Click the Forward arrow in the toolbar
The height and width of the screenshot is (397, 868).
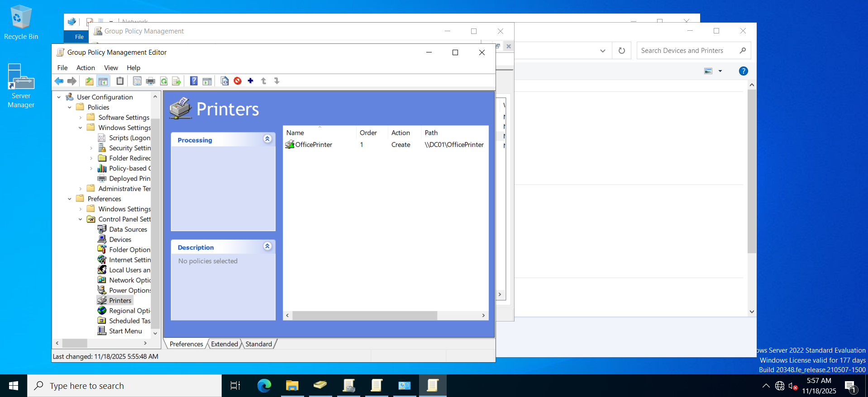coord(72,81)
